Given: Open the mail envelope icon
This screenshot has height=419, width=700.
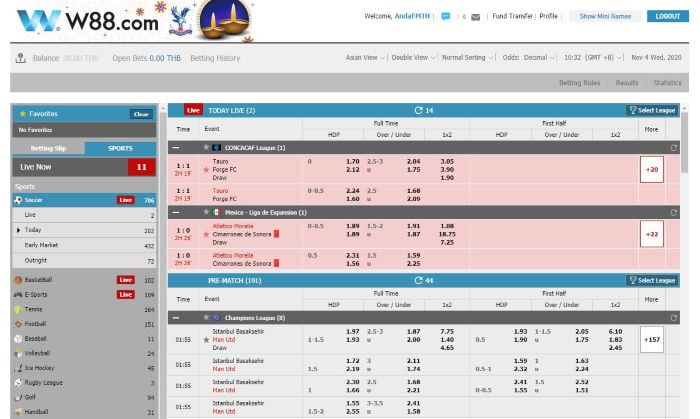Looking at the screenshot, I should click(x=475, y=17).
